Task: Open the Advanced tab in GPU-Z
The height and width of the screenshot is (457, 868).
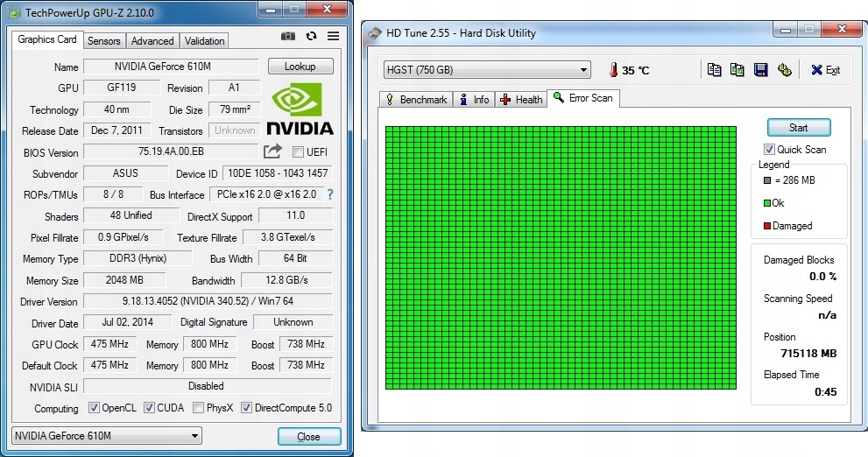Action: (x=152, y=41)
